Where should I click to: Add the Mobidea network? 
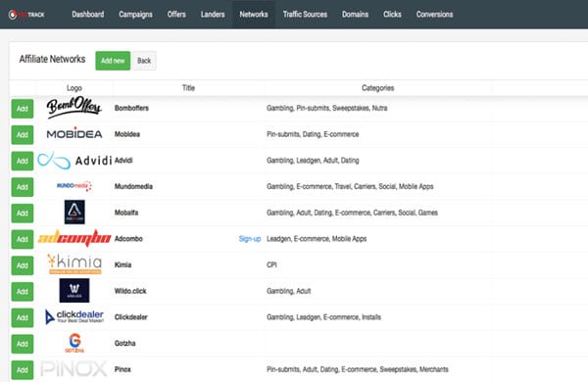pos(23,134)
